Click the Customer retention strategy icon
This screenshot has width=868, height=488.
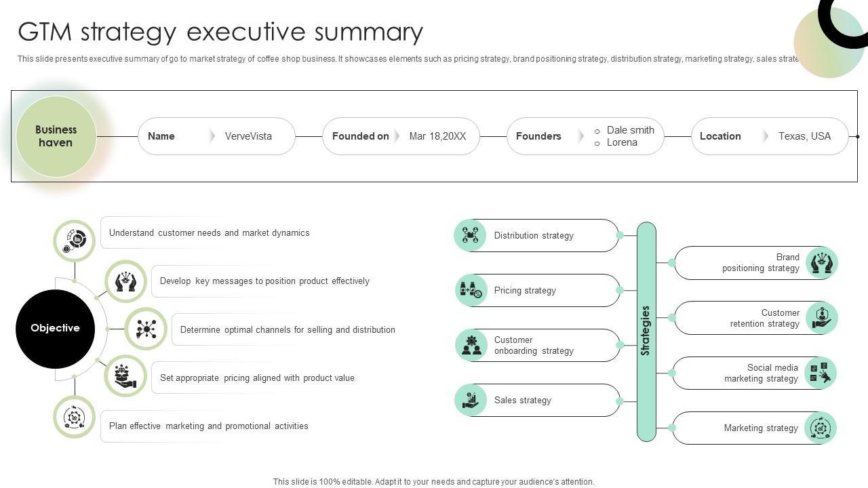click(x=821, y=318)
